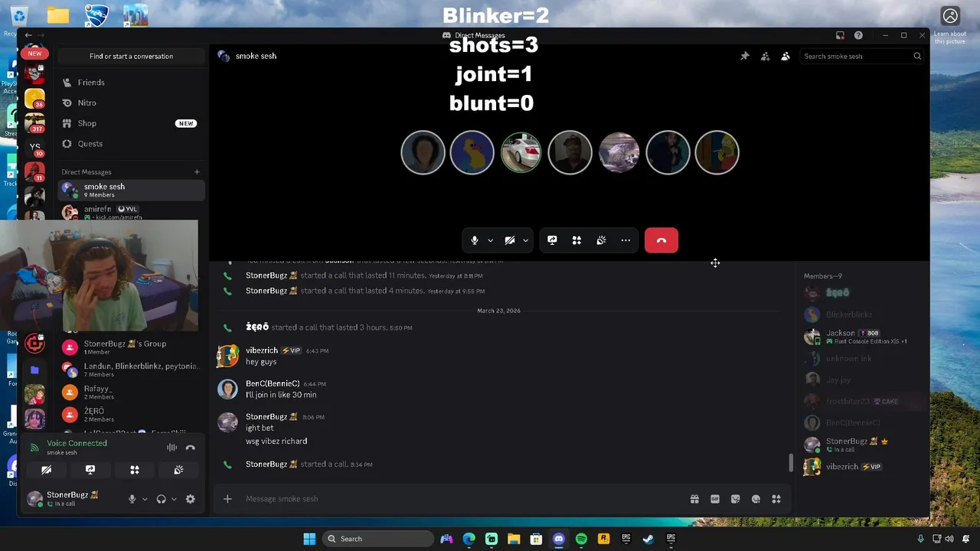Click the taskbar Search box

(379, 539)
